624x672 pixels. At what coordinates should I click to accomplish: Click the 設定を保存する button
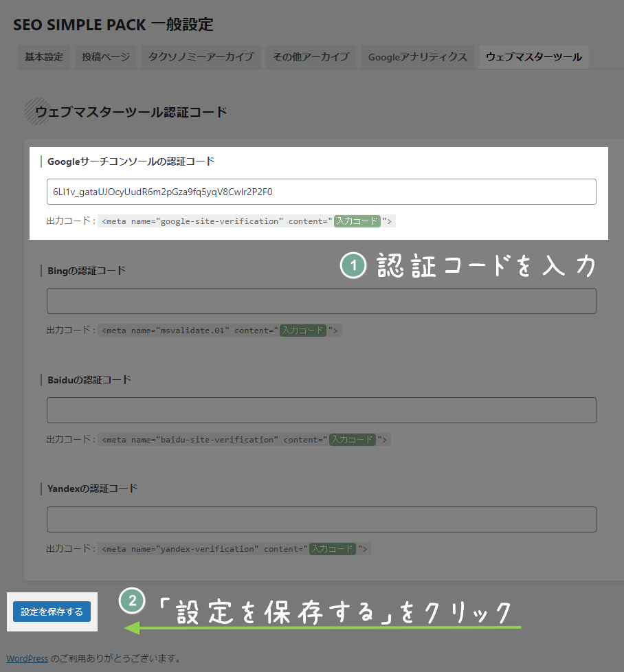tap(52, 612)
